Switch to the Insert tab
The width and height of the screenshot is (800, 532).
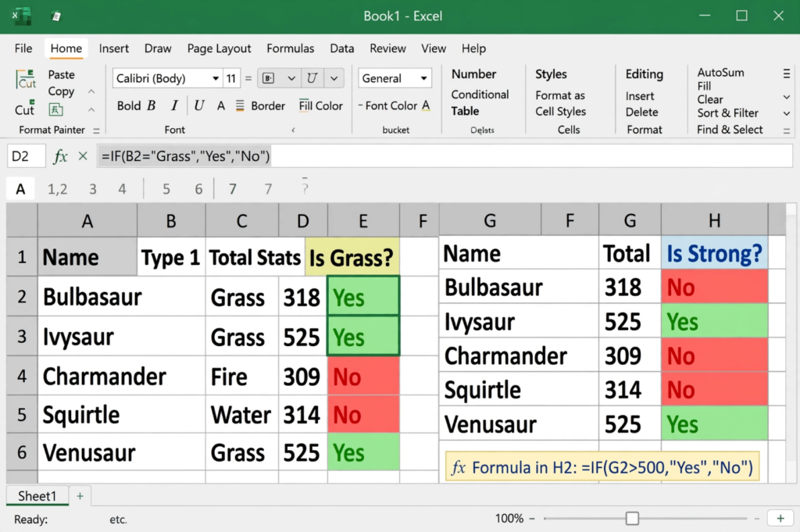[x=114, y=48]
